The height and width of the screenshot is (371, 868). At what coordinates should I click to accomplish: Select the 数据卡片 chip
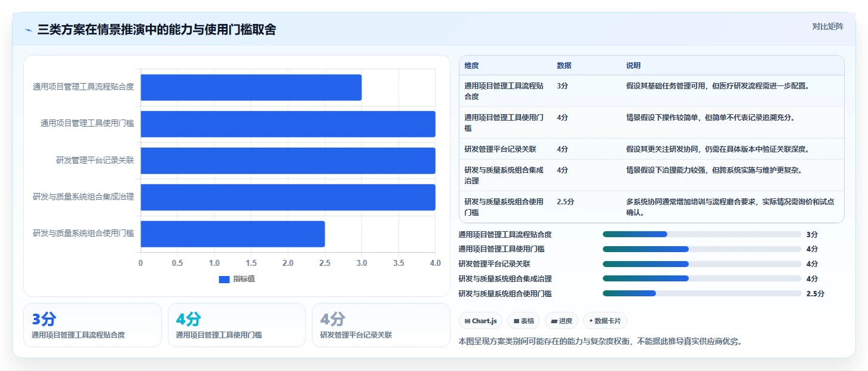pos(605,321)
